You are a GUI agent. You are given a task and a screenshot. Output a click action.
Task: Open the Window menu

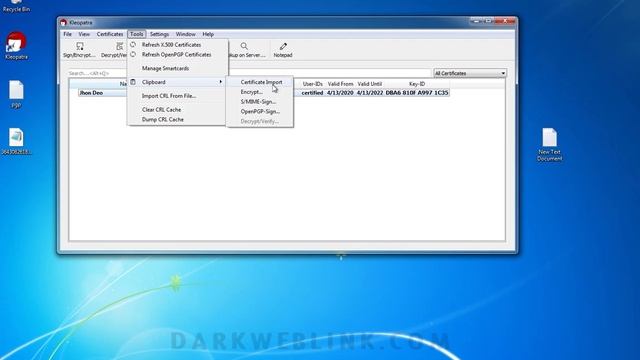185,34
